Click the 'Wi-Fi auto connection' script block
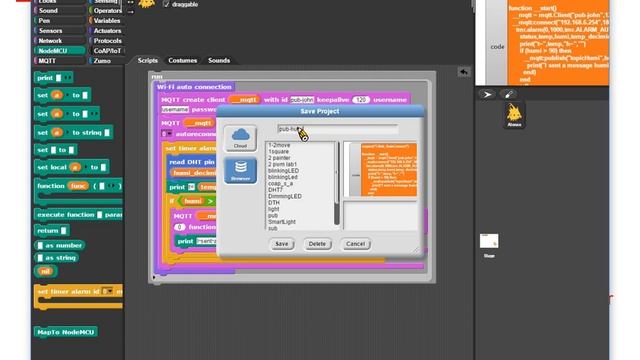 click(194, 87)
